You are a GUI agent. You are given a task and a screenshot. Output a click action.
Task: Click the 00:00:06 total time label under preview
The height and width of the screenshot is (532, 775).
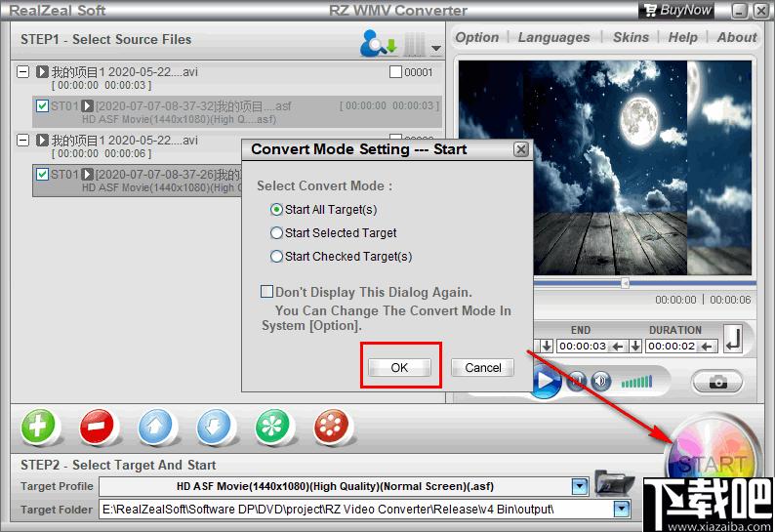[730, 300]
